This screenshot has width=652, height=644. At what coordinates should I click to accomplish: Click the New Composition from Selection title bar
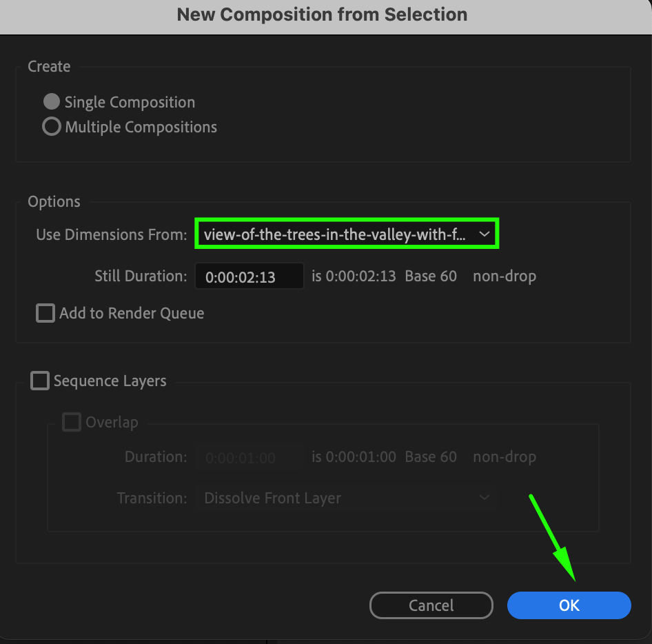[x=322, y=14]
